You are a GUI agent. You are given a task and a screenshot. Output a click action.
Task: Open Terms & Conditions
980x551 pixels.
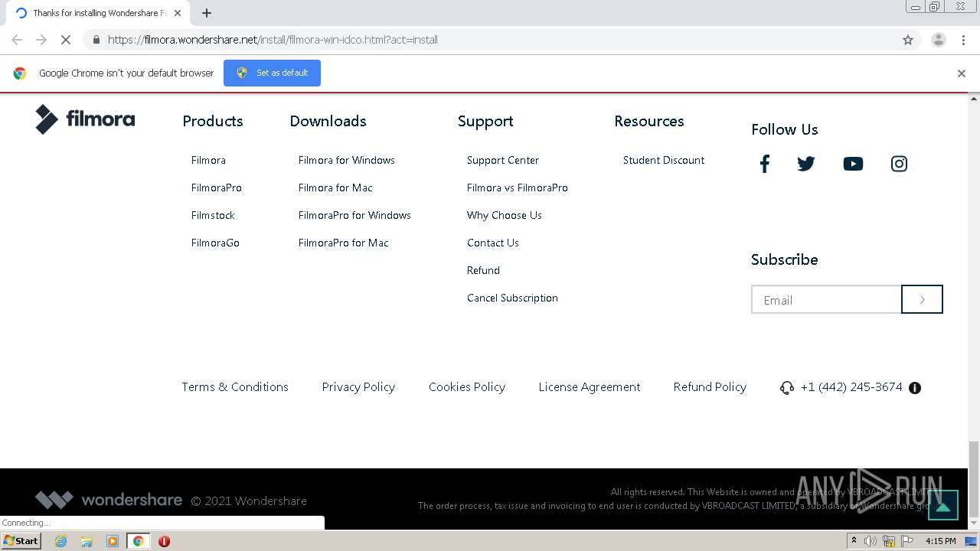tap(235, 387)
